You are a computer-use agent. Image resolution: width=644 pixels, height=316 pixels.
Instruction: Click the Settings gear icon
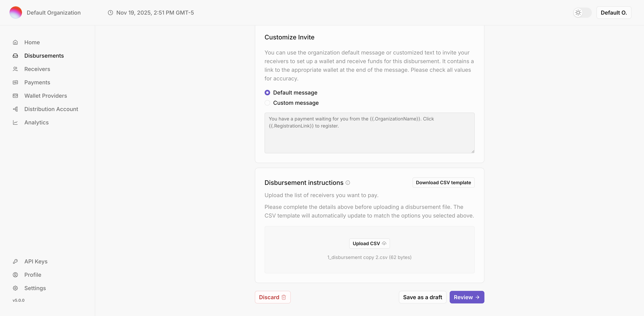(x=15, y=288)
